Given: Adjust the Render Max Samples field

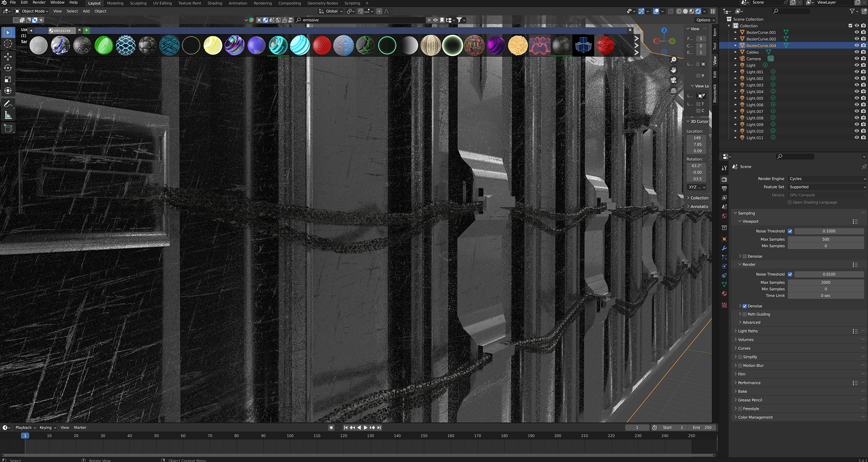Looking at the screenshot, I should pyautogui.click(x=826, y=283).
